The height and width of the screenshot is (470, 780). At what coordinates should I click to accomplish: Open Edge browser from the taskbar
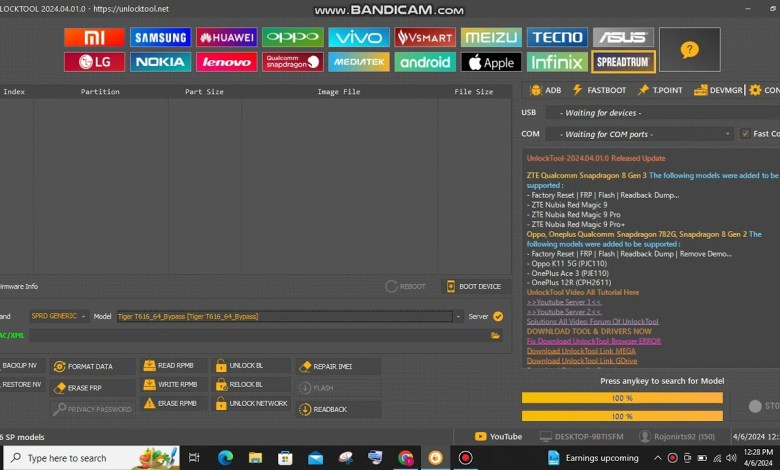pos(225,458)
